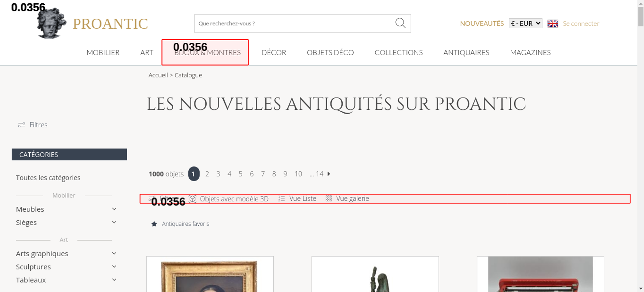Click the star icon for favorite dealers
This screenshot has height=292, width=644.
(x=154, y=224)
